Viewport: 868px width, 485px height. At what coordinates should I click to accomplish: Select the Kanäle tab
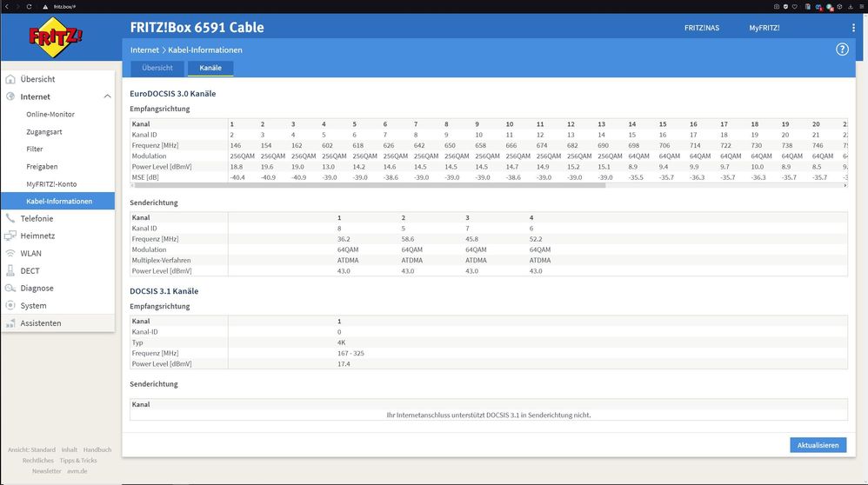(210, 68)
